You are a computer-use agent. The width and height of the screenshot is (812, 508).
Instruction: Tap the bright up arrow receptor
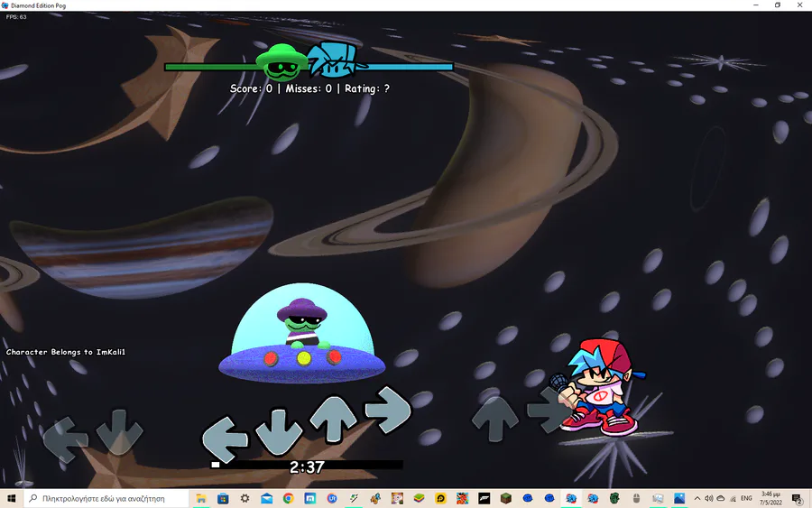[x=333, y=419]
